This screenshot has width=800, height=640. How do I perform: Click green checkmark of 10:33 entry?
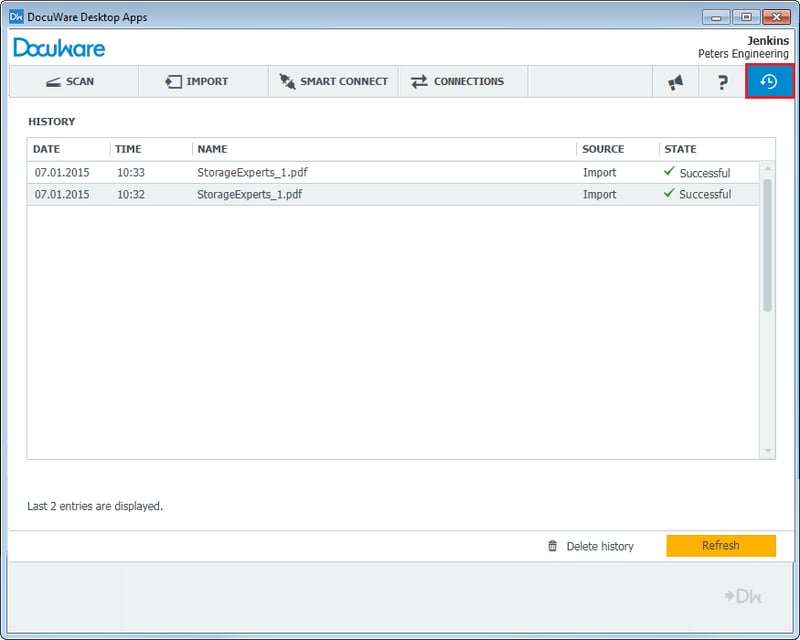(x=669, y=172)
